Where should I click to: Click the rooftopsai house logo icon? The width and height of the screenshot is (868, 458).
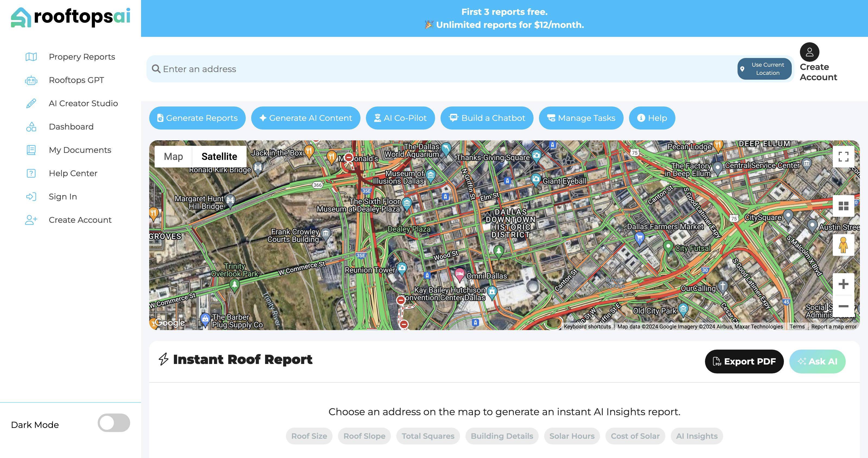(x=21, y=17)
